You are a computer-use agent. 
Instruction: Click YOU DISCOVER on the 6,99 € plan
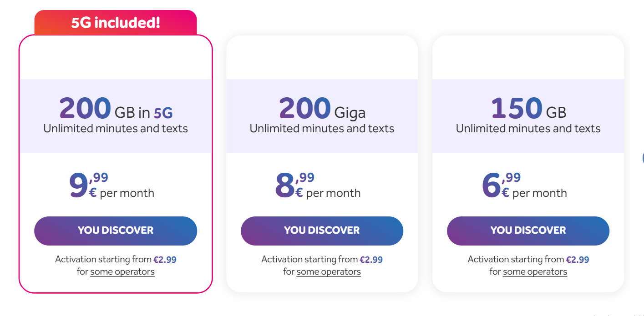(x=528, y=231)
